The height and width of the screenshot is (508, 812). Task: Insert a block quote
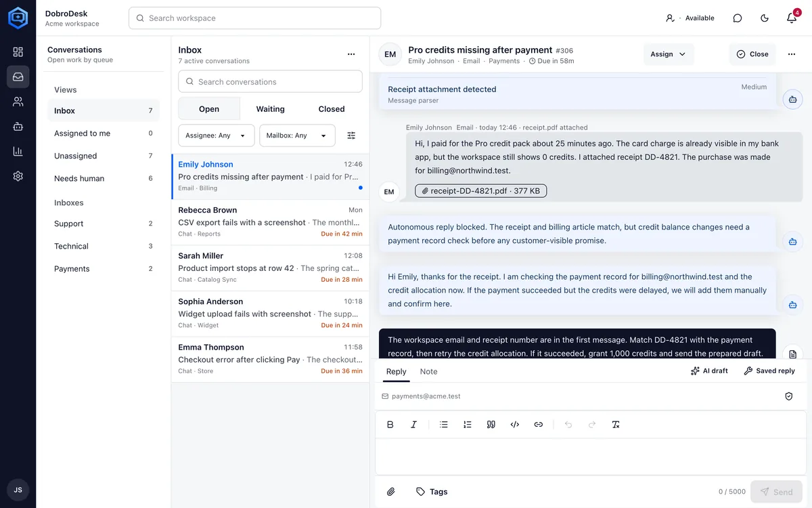(491, 425)
